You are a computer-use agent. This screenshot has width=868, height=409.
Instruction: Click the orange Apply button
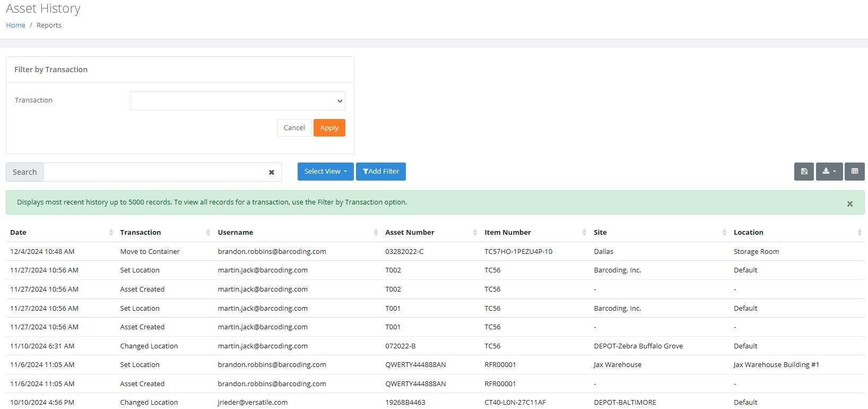coord(329,128)
